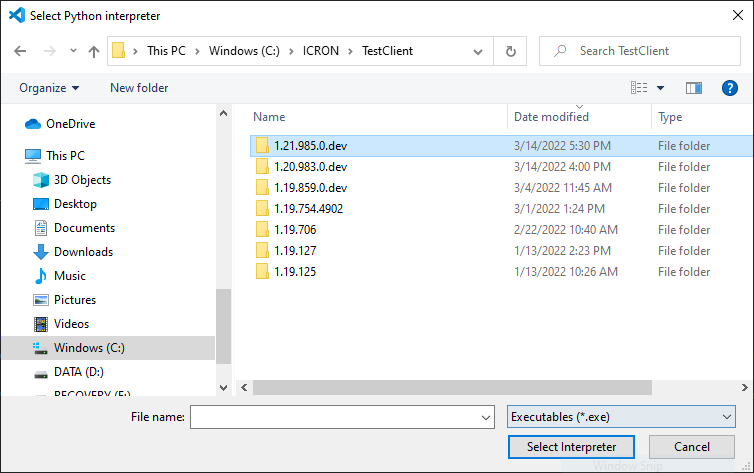Open the recent locations dropdown arrow
The image size is (754, 473).
(73, 50)
